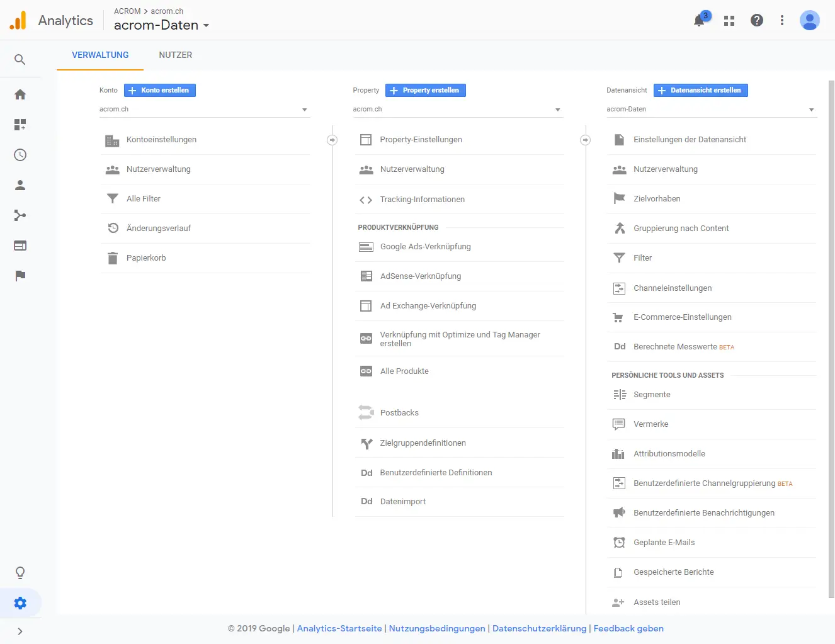The width and height of the screenshot is (835, 644).
Task: Select the Discover lightbulb icon
Action: [x=20, y=572]
